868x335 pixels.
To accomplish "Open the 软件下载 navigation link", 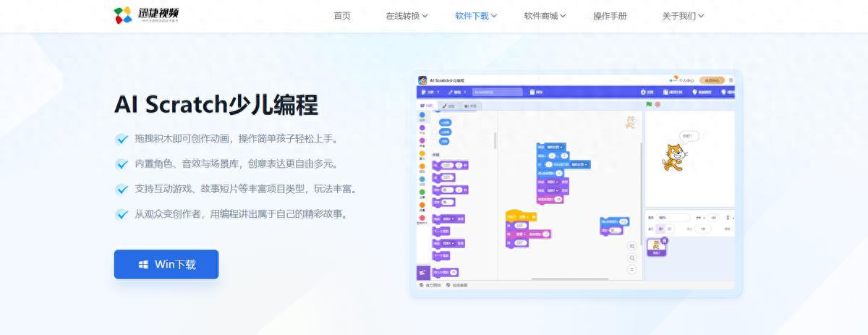I will pos(476,16).
